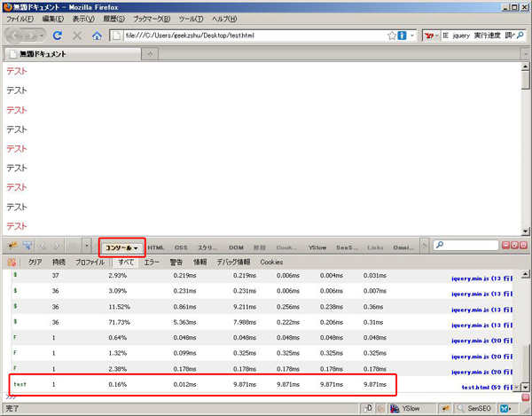532x416 pixels.
Task: Click the クリア console button
Action: [35, 262]
